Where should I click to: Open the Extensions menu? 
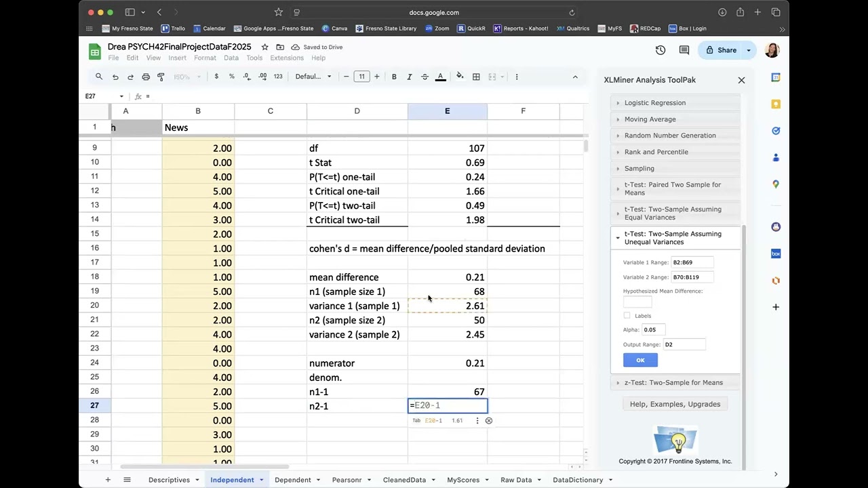pos(287,58)
